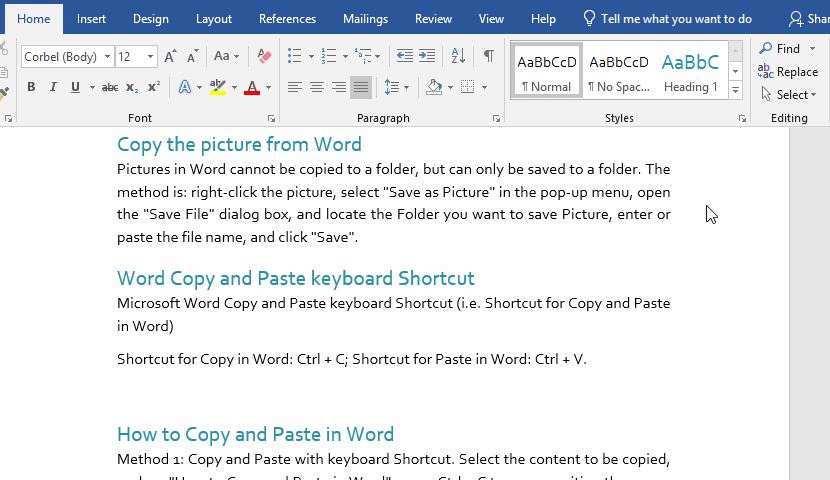Click Clear All Formatting eraser icon
The width and height of the screenshot is (830, 480).
coord(264,56)
